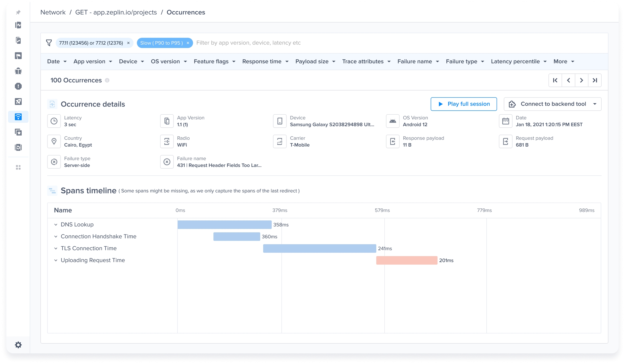Open the network WiFi sidebar icon

point(18,117)
